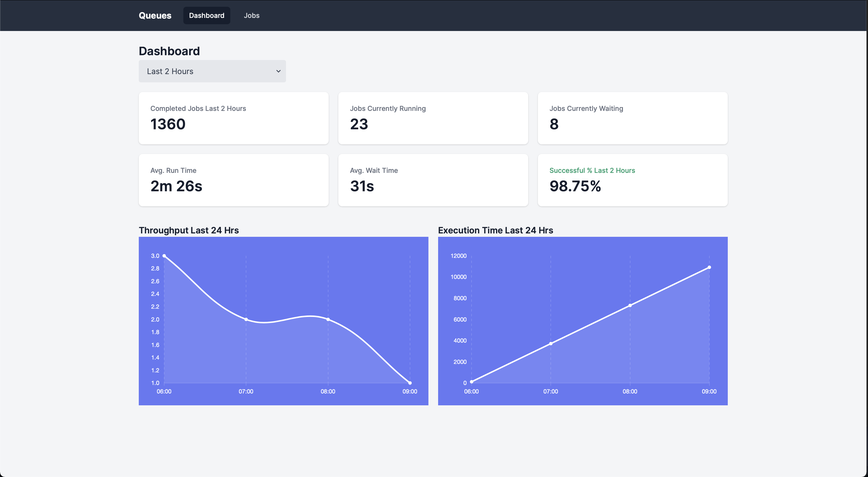Open the Completed Jobs Last 2 Hours card
Viewport: 868px width, 477px height.
233,118
